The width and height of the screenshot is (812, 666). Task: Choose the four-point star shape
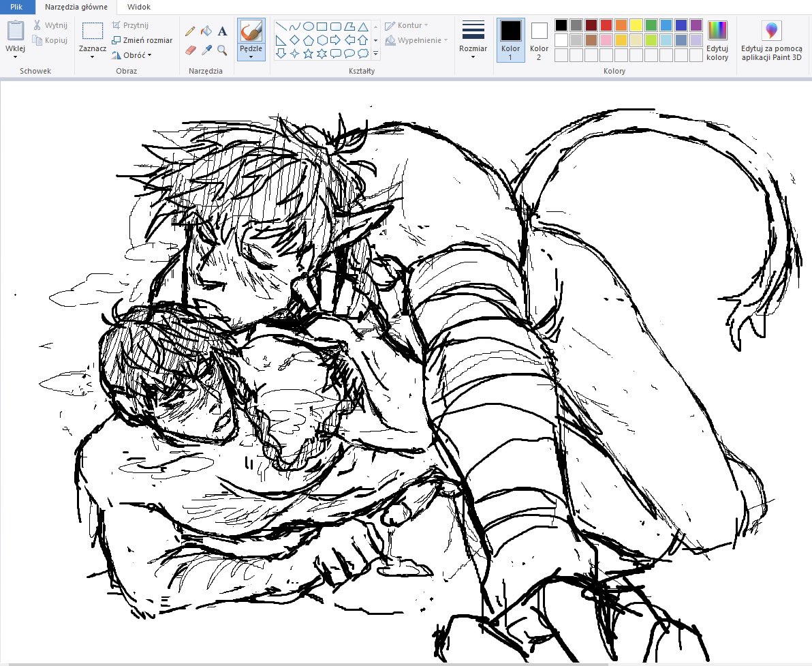click(x=295, y=53)
